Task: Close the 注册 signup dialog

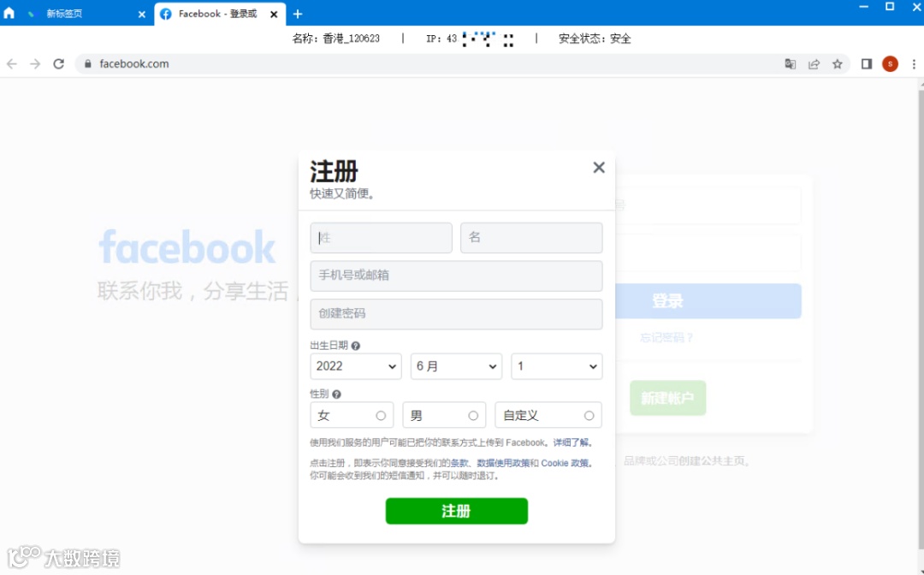Action: pyautogui.click(x=599, y=168)
